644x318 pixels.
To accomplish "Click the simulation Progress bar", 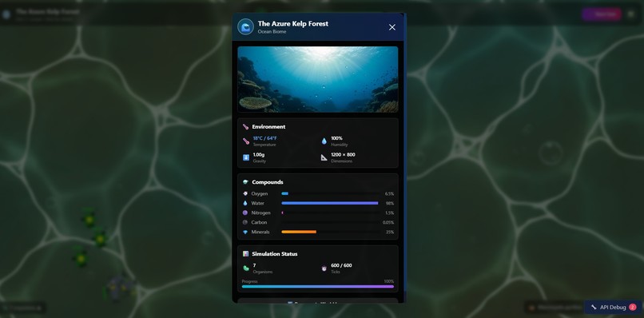I will coord(317,286).
